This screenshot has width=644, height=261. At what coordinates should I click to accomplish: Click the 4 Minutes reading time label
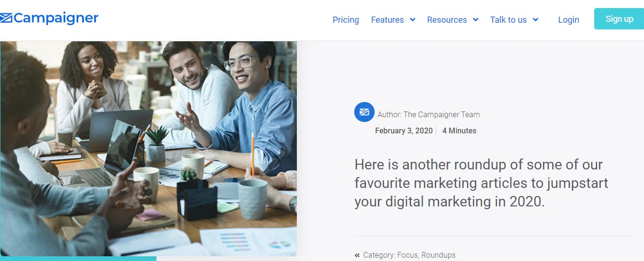[459, 130]
